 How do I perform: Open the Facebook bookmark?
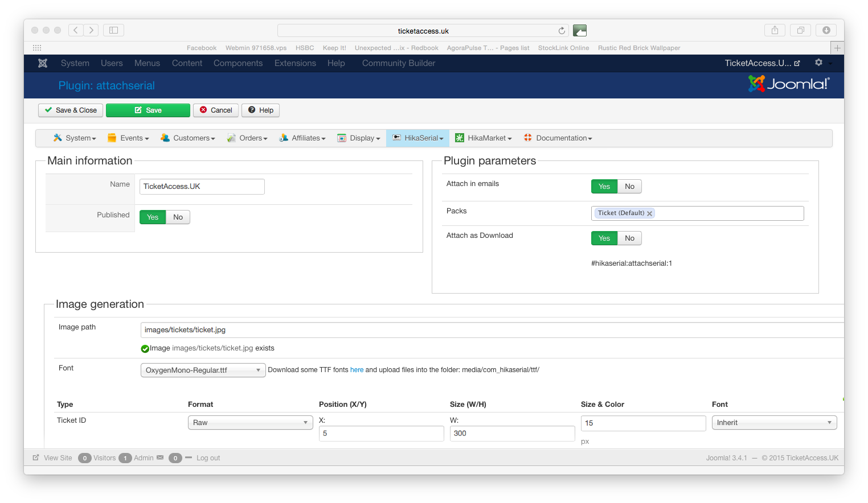click(x=202, y=48)
